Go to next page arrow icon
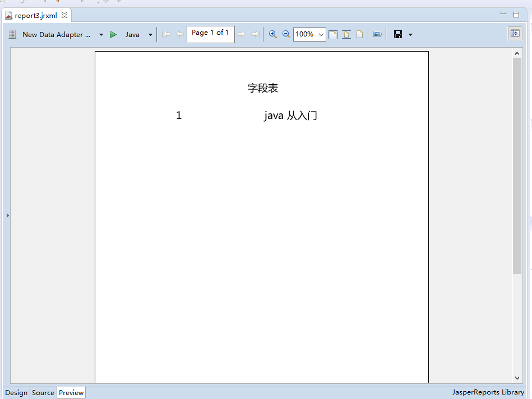This screenshot has width=532, height=399. click(x=241, y=34)
